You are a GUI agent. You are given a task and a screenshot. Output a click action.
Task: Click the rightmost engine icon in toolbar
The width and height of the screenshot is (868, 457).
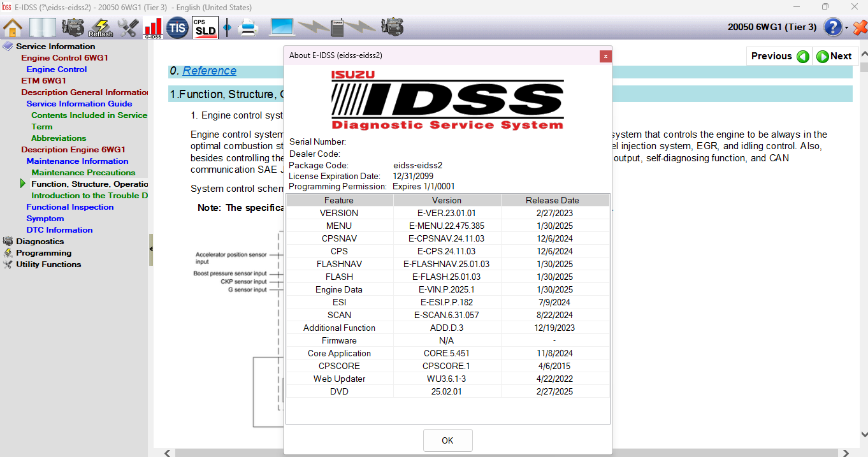(392, 27)
